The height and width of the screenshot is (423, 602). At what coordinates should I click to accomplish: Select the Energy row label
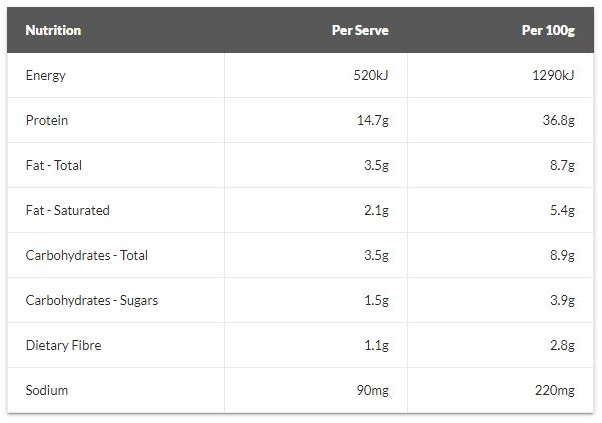[x=45, y=76]
